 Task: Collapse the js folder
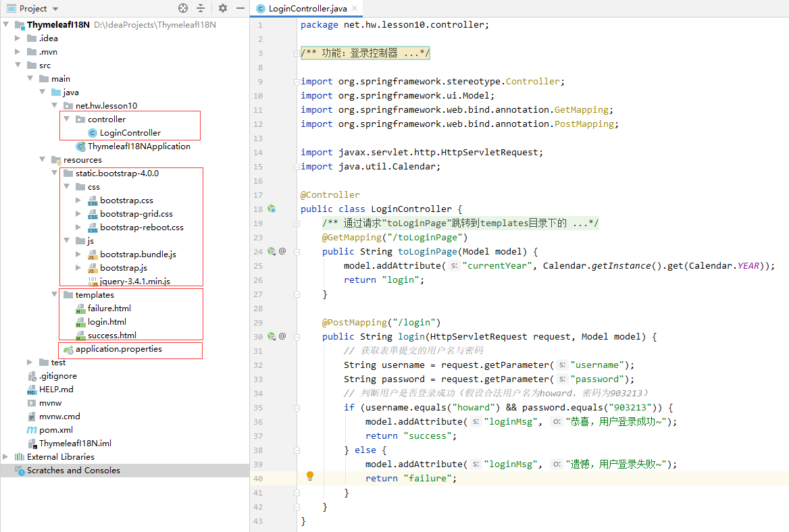[x=66, y=240]
